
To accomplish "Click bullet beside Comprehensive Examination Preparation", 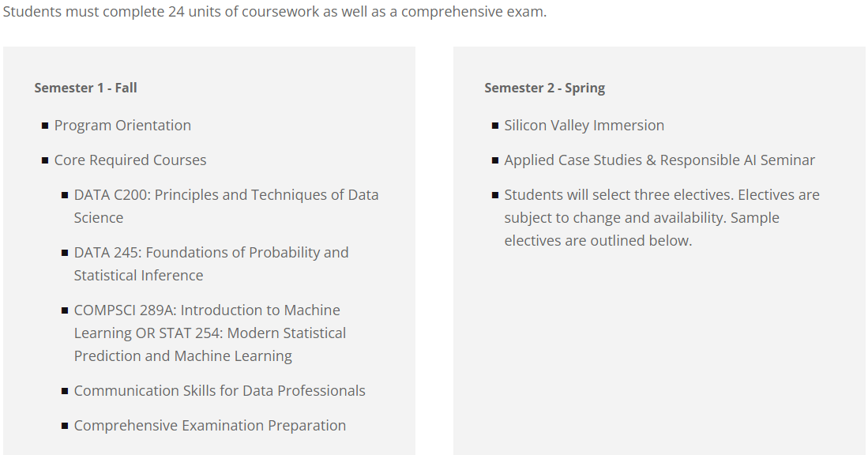I will [x=65, y=427].
